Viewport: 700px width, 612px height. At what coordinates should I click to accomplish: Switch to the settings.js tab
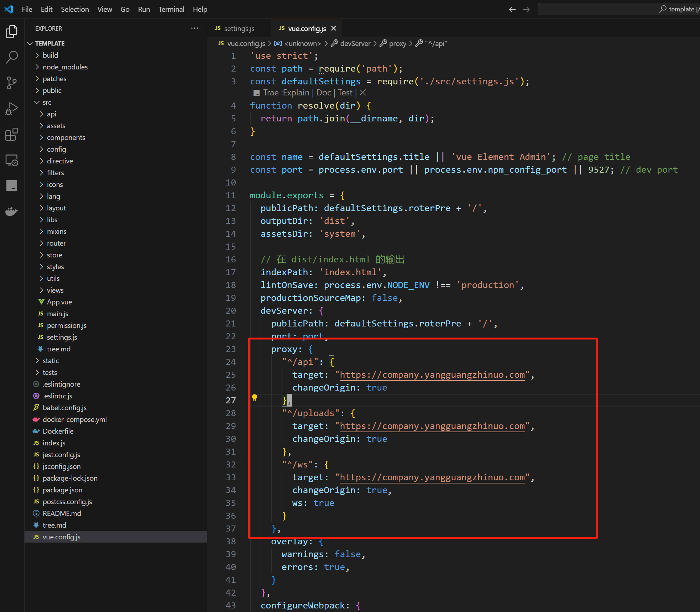pos(239,28)
